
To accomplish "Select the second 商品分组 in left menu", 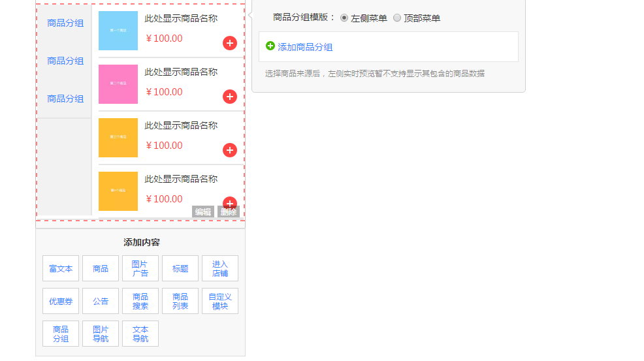I will 65,61.
